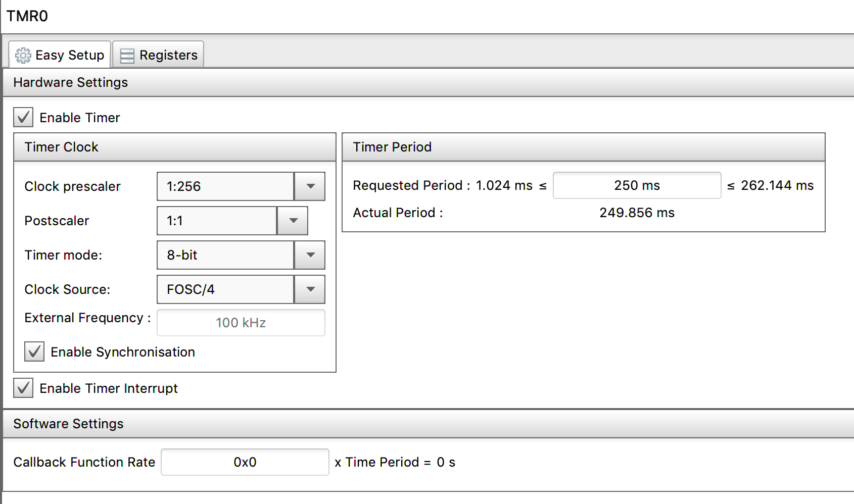The width and height of the screenshot is (854, 504).
Task: Open the Timer mode dropdown arrow
Action: coord(310,255)
